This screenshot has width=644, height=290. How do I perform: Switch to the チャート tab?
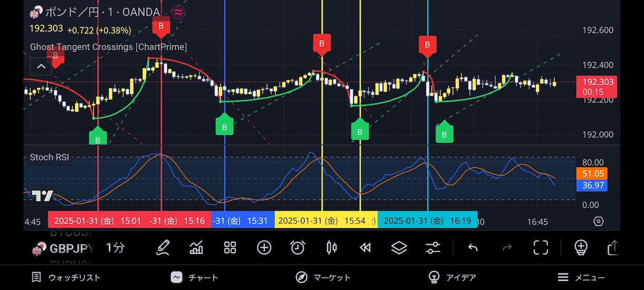coord(194,277)
